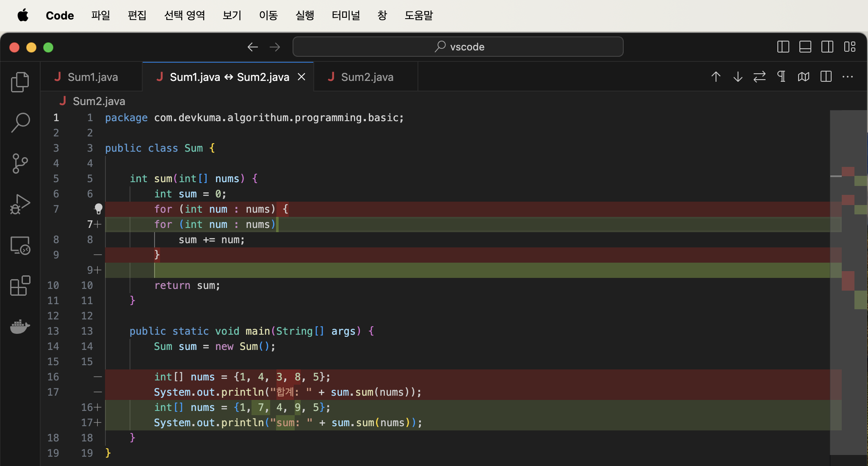Open the Apple menu
868x466 pixels.
click(23, 16)
